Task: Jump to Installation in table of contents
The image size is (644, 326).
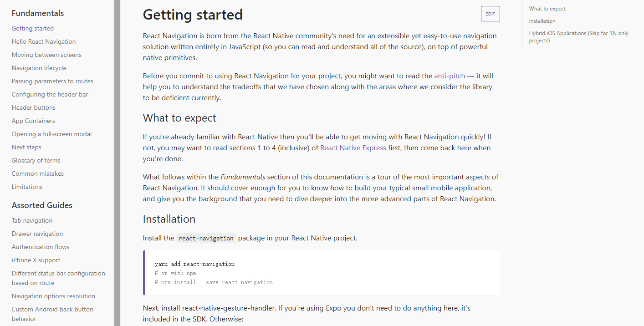Action: (542, 21)
